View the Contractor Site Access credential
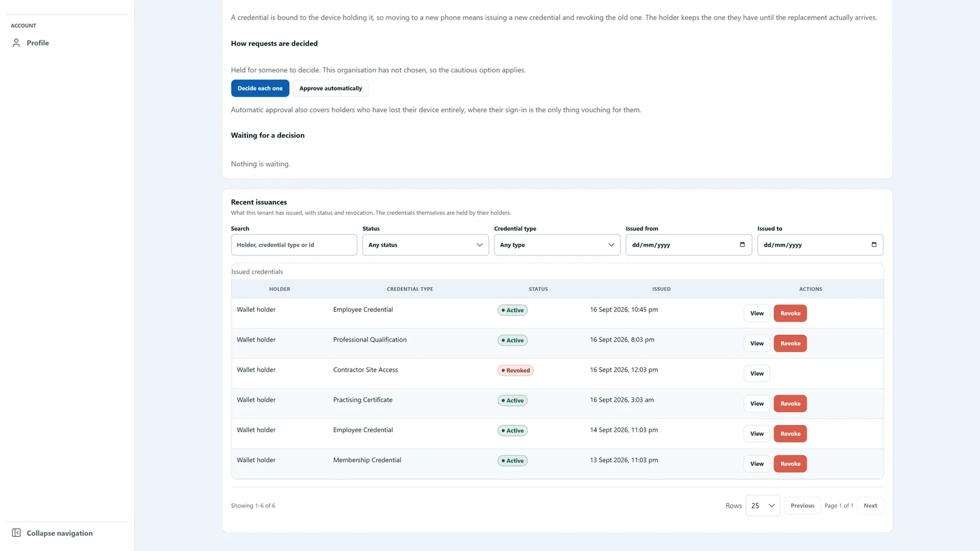 [757, 373]
